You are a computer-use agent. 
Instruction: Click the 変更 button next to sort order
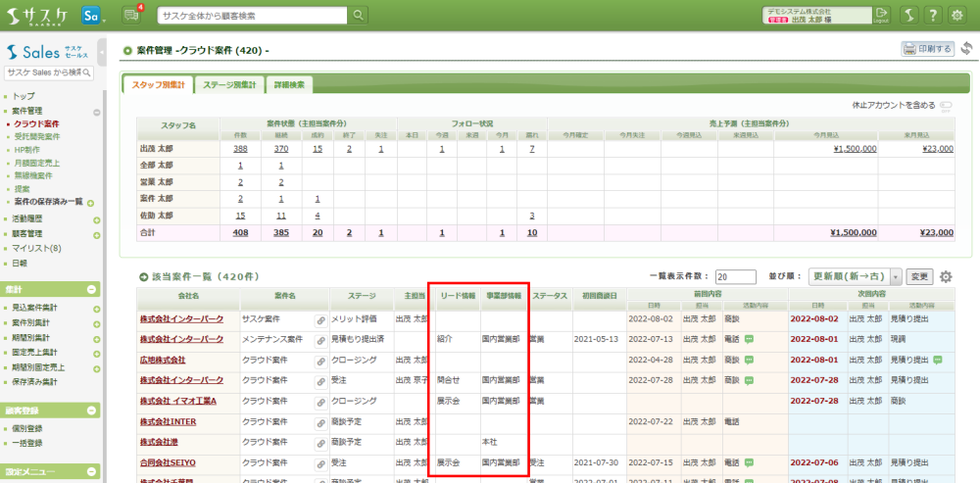coord(919,276)
